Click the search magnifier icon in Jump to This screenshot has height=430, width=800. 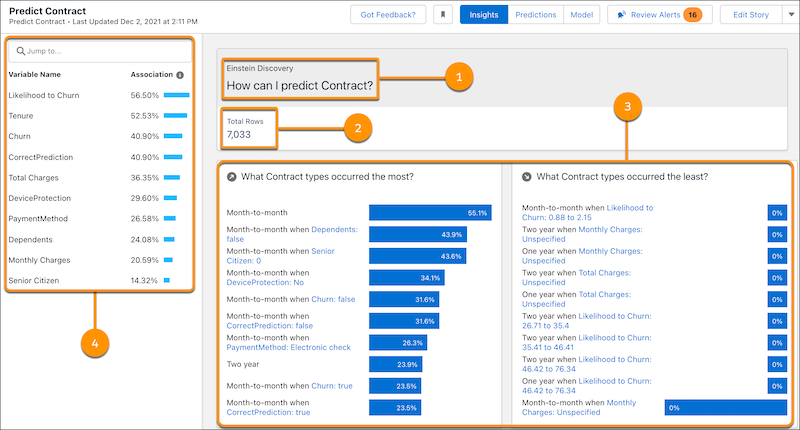[21, 51]
